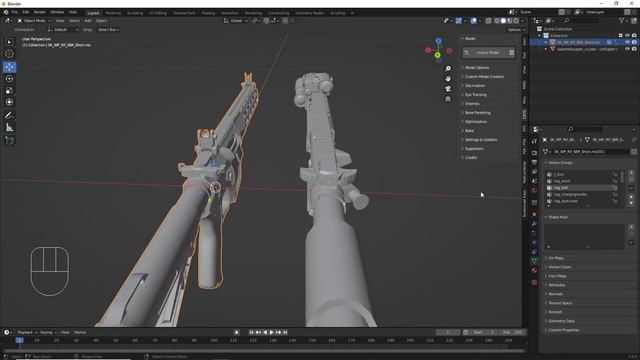This screenshot has width=640, height=360.
Task: Click the Import Model button
Action: (x=485, y=52)
